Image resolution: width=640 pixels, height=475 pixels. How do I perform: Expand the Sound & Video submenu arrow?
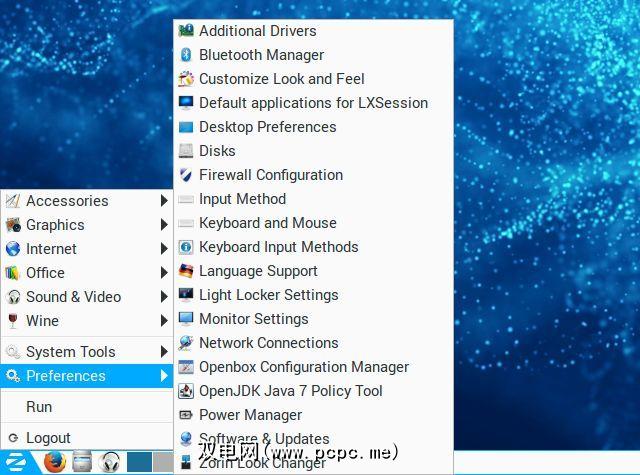(164, 297)
